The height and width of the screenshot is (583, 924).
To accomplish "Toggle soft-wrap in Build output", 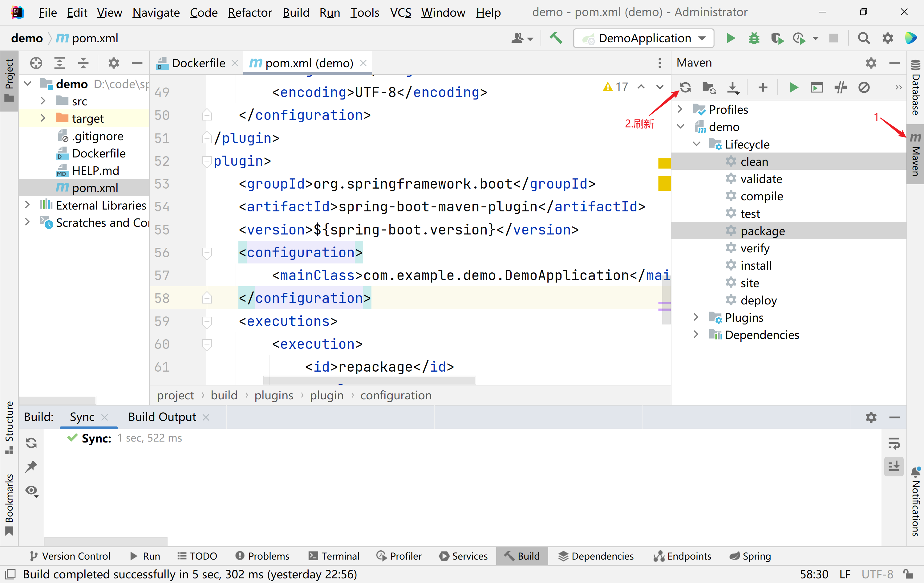I will click(894, 443).
